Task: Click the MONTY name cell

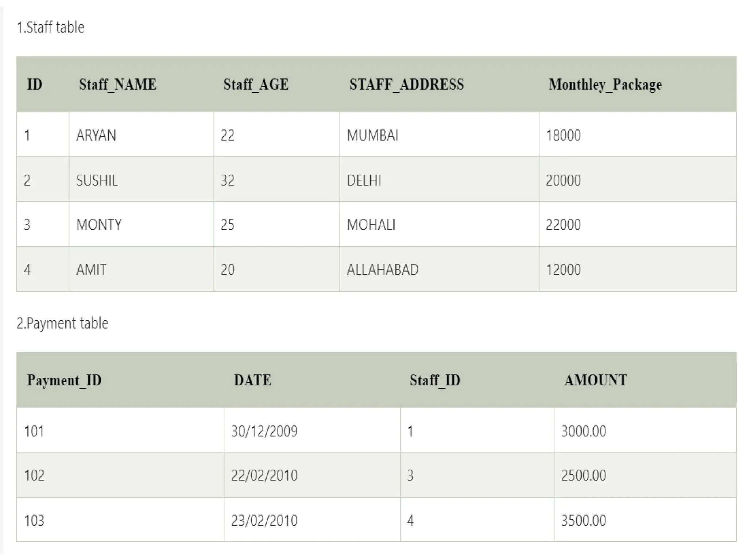Action: (x=98, y=225)
